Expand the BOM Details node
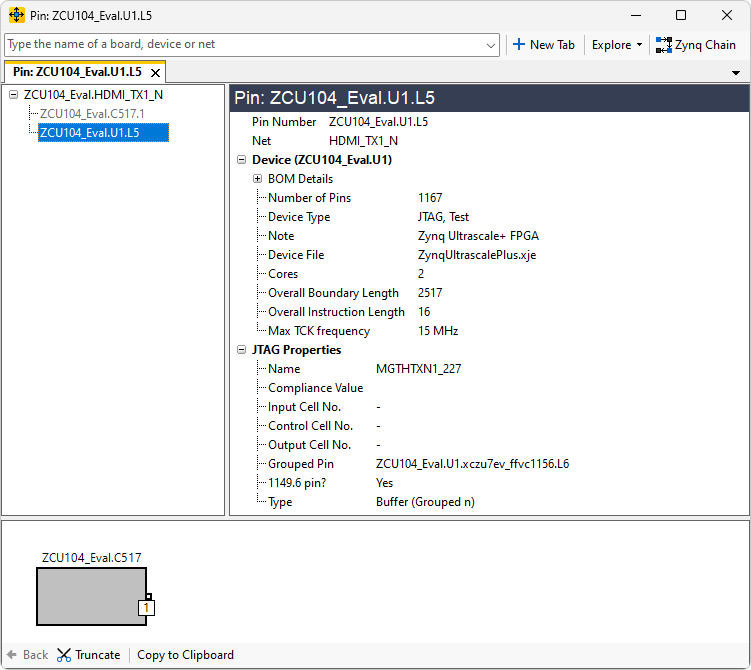The height and width of the screenshot is (670, 751). click(257, 179)
